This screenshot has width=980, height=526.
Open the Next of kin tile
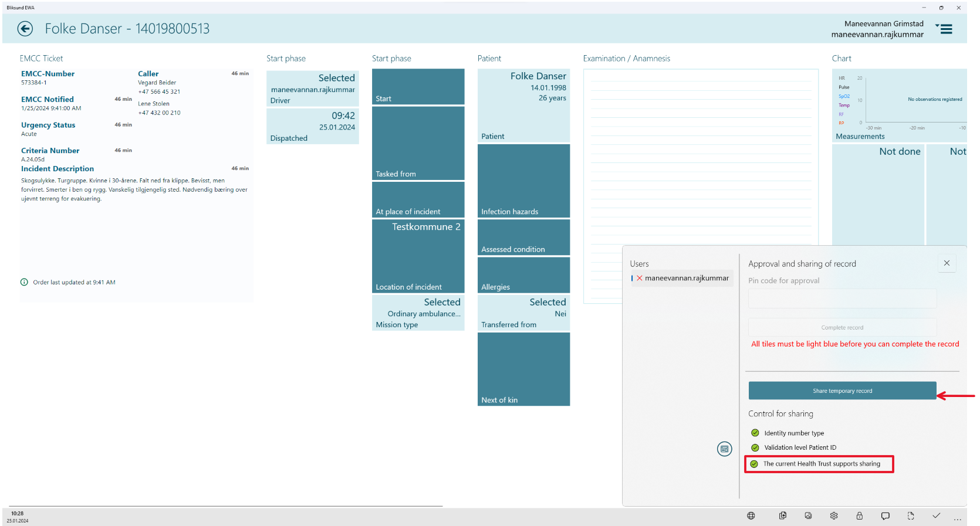pos(523,369)
